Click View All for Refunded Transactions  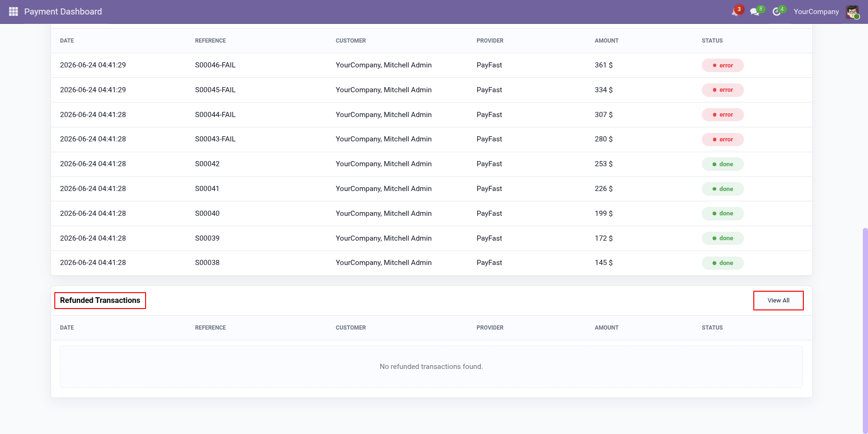[779, 301]
